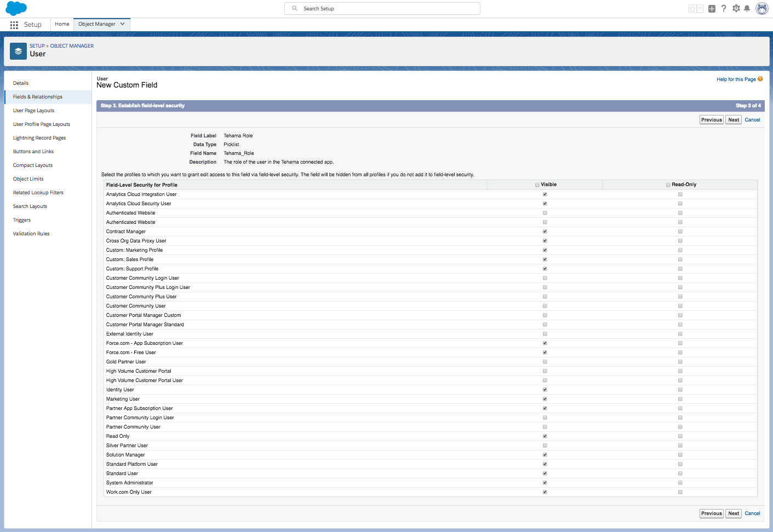Check Visible for Partner Community User
This screenshot has width=773, height=532.
545,427
